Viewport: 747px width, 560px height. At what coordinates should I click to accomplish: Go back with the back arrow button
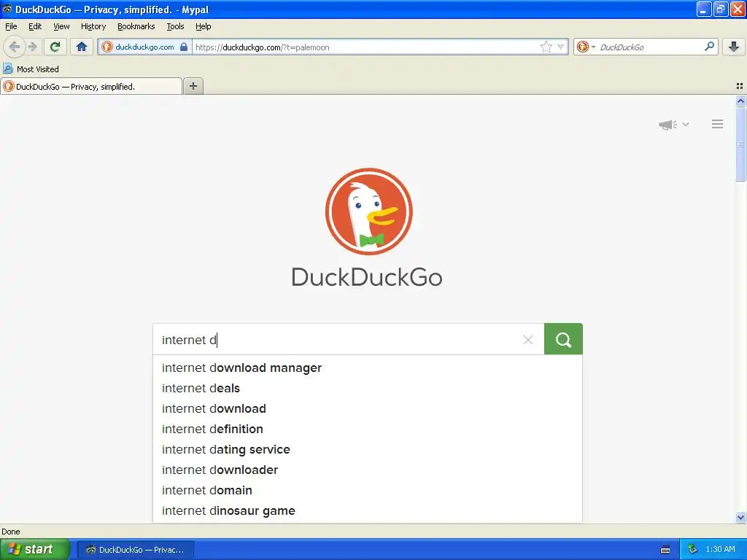tap(14, 47)
